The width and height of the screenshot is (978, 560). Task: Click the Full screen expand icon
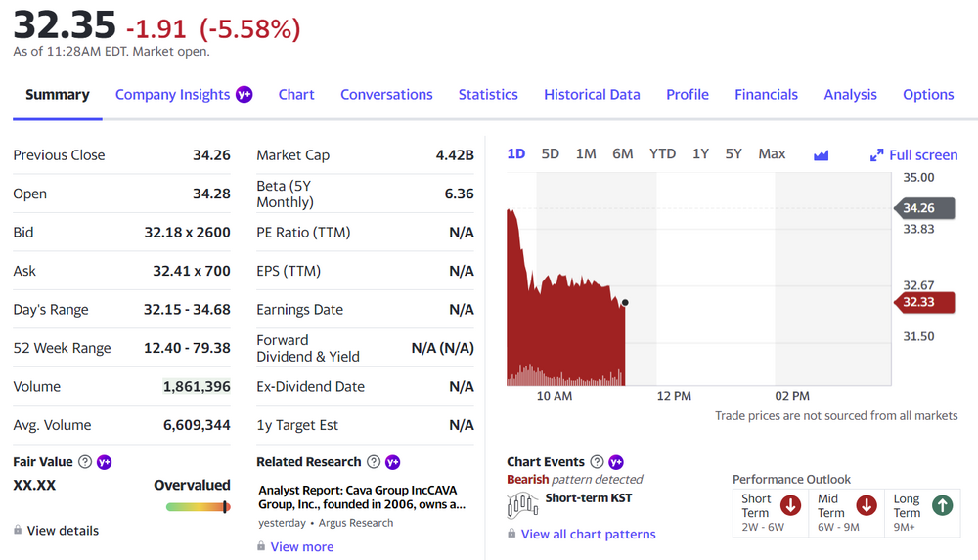[876, 155]
